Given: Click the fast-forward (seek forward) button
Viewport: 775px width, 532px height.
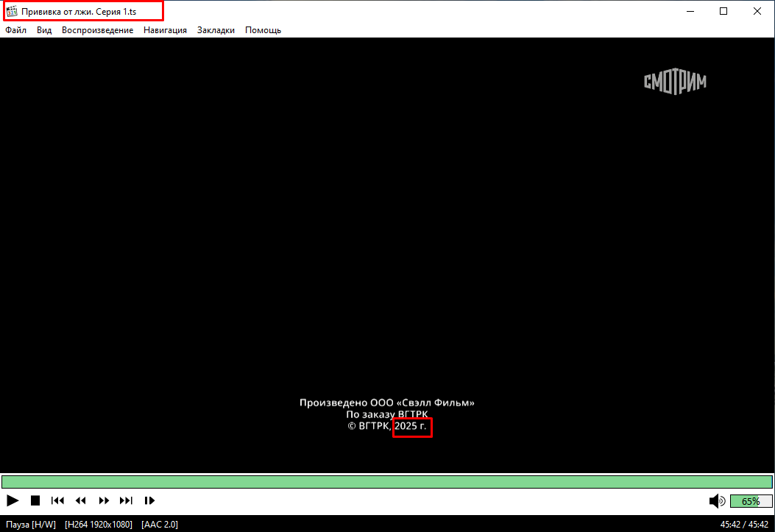Looking at the screenshot, I should pyautogui.click(x=104, y=500).
